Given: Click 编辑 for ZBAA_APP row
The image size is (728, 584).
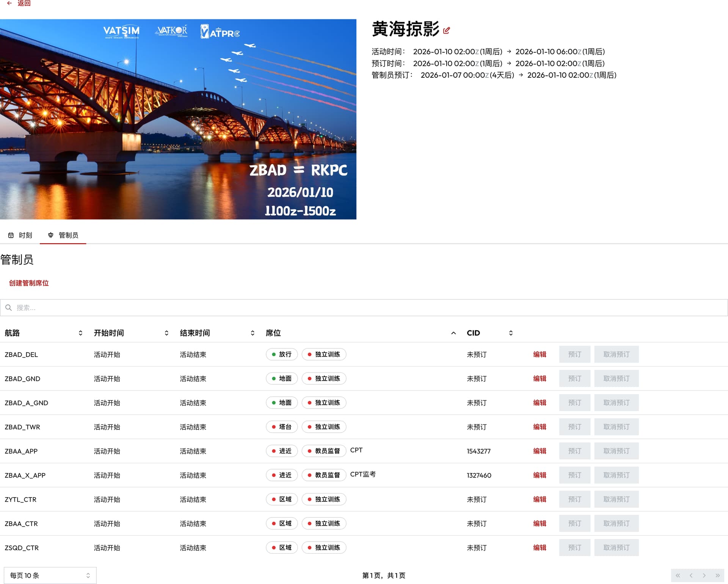Looking at the screenshot, I should pyautogui.click(x=540, y=451).
